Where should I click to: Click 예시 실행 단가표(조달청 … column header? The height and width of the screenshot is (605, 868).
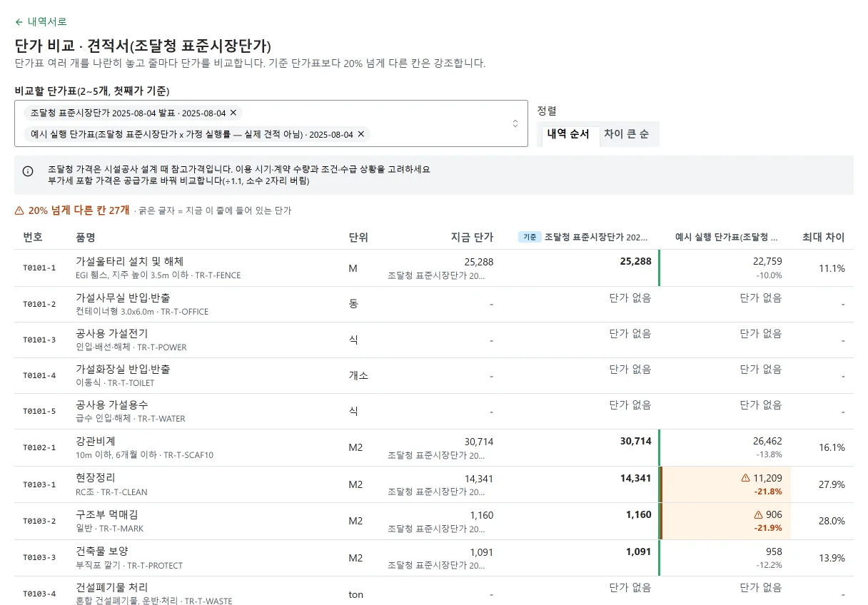[727, 238]
